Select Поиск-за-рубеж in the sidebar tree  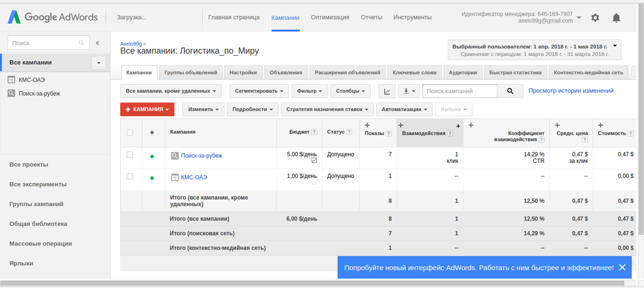click(x=40, y=93)
